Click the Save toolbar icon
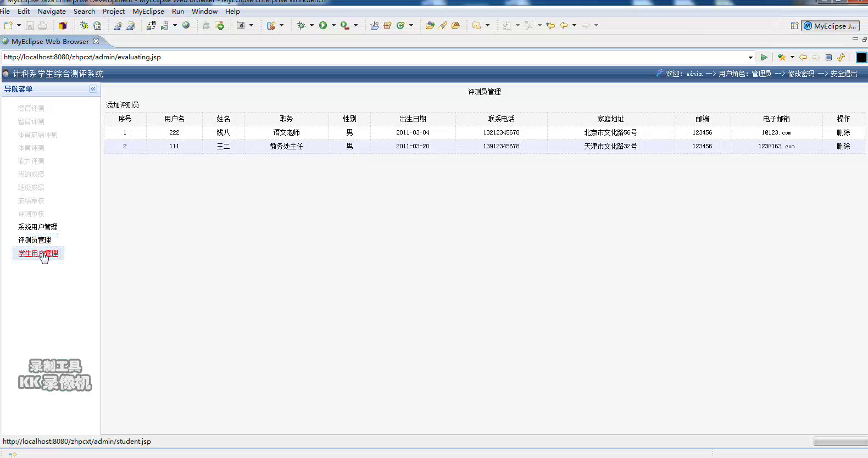 pos(30,25)
